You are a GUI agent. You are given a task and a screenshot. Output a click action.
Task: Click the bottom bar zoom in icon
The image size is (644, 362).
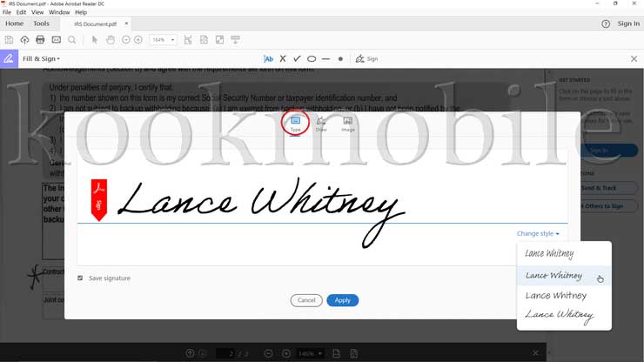(286, 353)
